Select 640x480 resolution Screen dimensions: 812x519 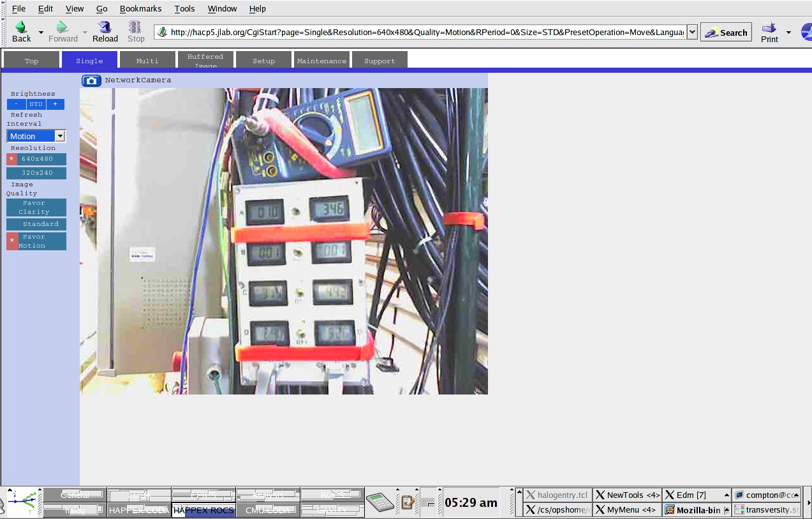point(36,159)
